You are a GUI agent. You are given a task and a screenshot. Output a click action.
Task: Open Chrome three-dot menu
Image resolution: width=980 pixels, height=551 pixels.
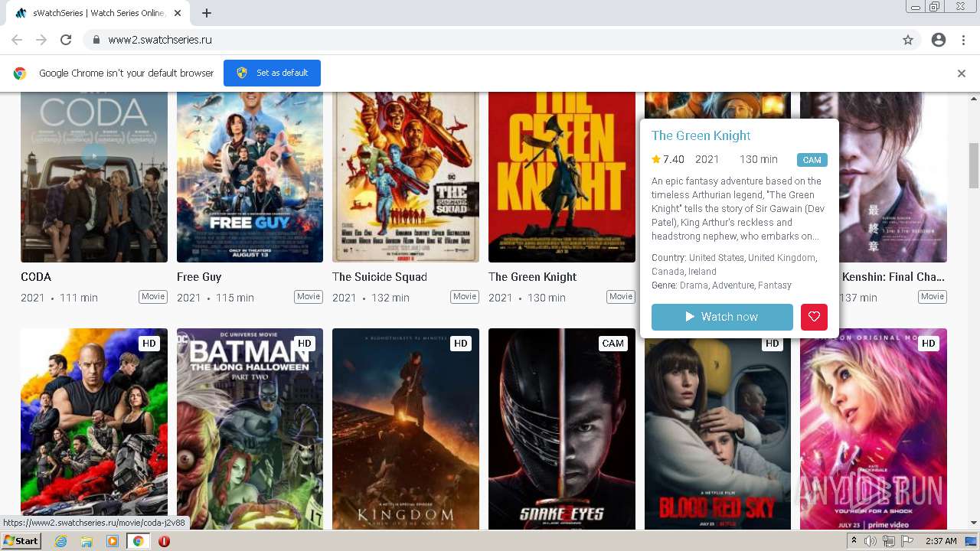(x=963, y=40)
